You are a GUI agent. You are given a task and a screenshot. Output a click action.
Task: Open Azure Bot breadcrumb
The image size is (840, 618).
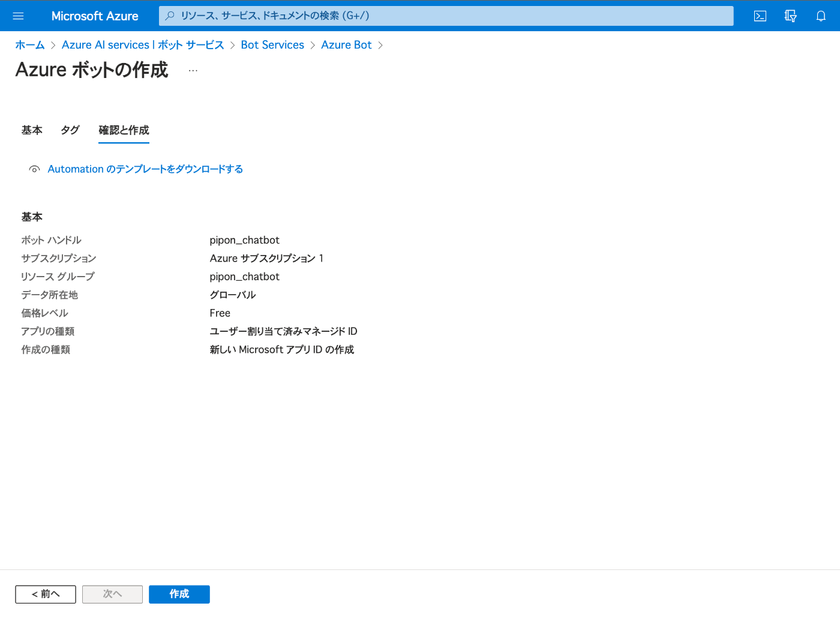[x=346, y=45]
